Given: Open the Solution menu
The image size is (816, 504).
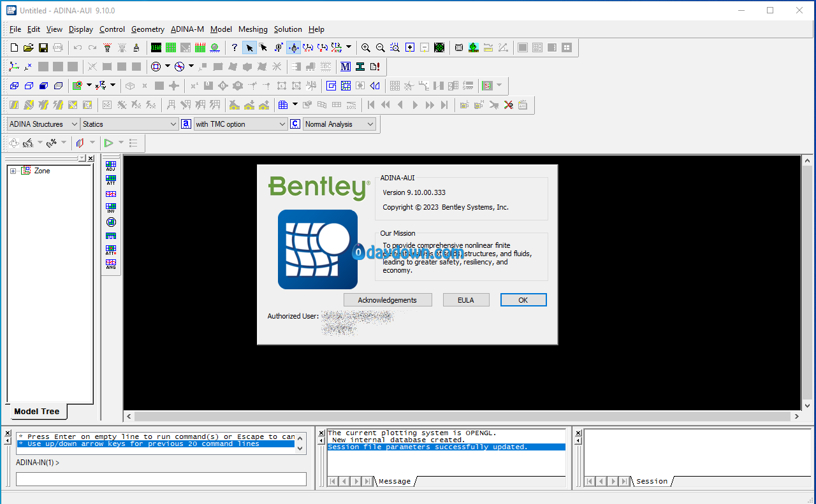Looking at the screenshot, I should click(288, 29).
